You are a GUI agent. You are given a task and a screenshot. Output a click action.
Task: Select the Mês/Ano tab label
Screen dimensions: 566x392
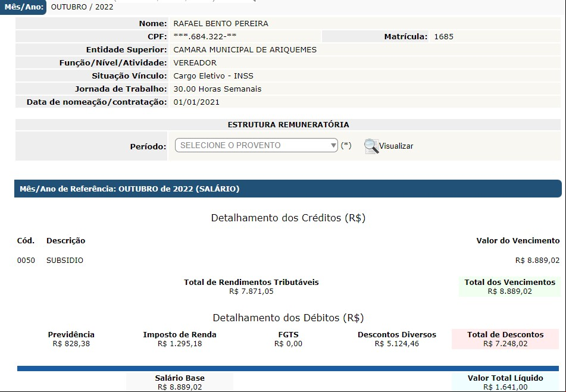[23, 7]
